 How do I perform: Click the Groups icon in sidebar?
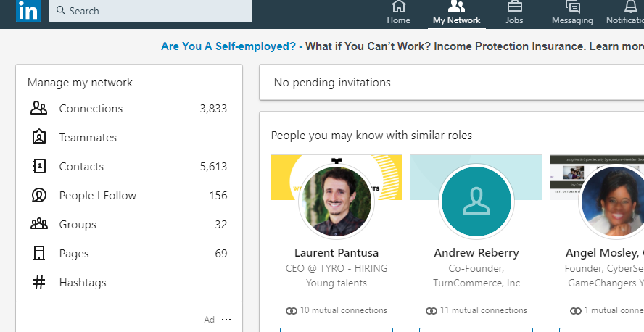tap(38, 225)
